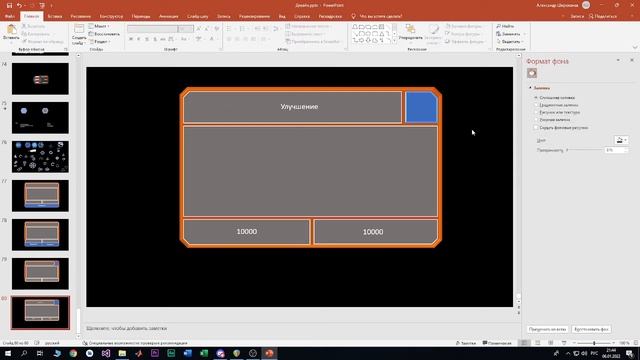Click the blue square shape on slide
This screenshot has height=360, width=640.
point(421,107)
